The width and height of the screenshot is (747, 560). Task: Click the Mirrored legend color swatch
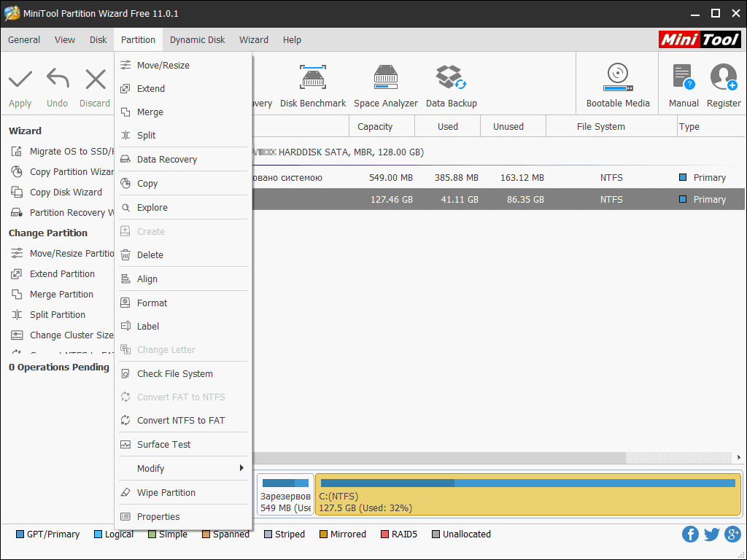click(x=323, y=534)
